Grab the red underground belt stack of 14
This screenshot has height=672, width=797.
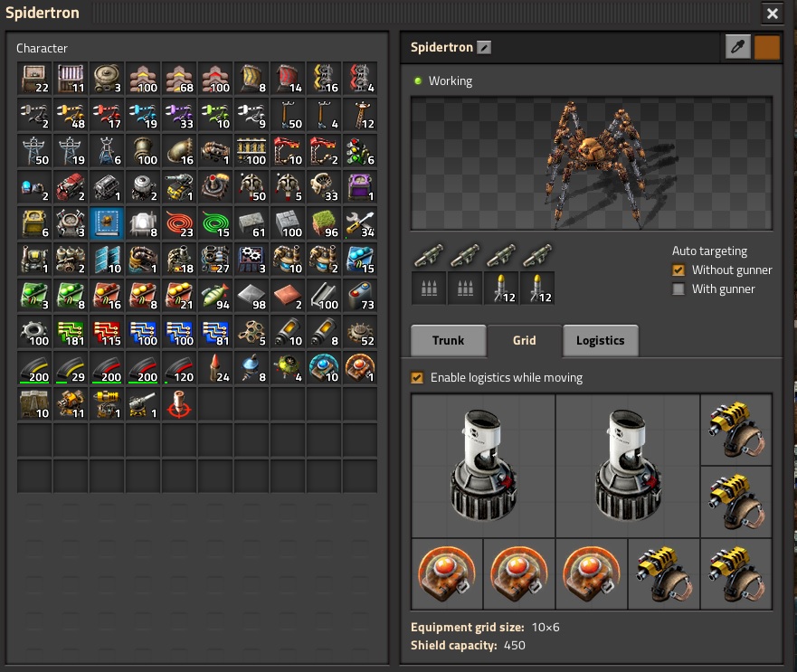[x=289, y=79]
